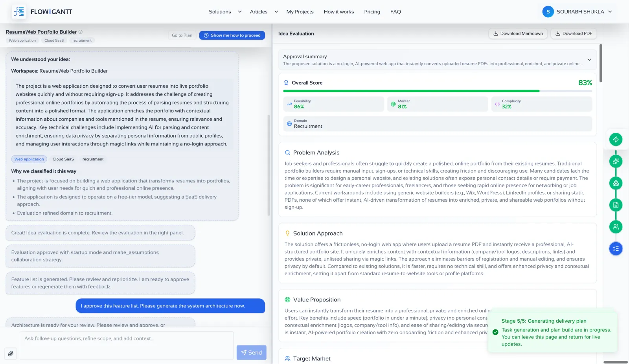Screen dimensions: 629x364
Task: Click the Feasibility trend icon
Action: 289,104
